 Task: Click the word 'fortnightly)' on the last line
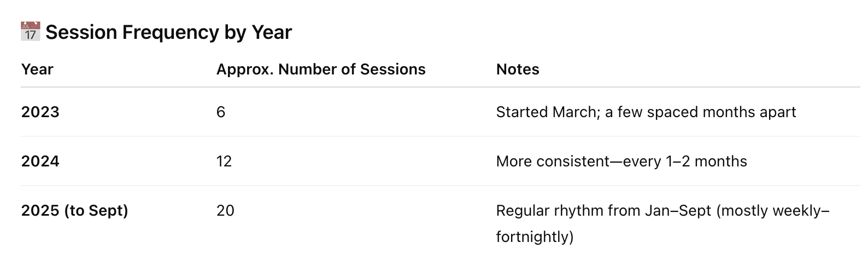point(535,237)
